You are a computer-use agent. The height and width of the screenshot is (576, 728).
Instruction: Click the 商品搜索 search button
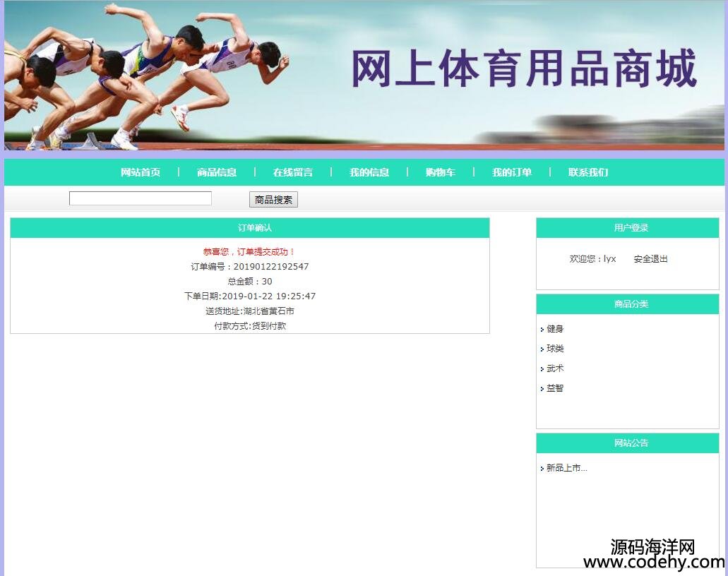click(x=273, y=200)
